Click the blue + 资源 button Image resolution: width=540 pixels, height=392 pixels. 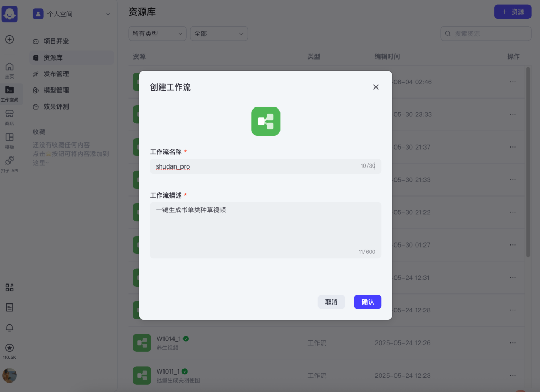click(x=512, y=12)
